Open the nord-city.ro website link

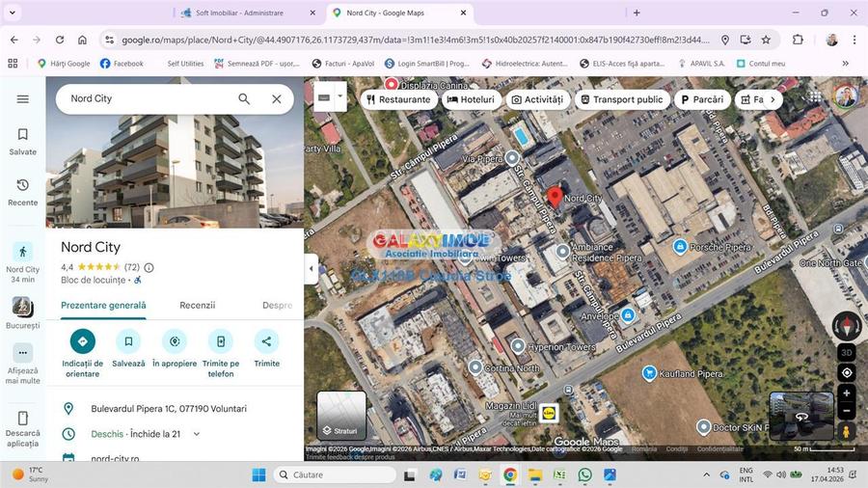tap(115, 459)
